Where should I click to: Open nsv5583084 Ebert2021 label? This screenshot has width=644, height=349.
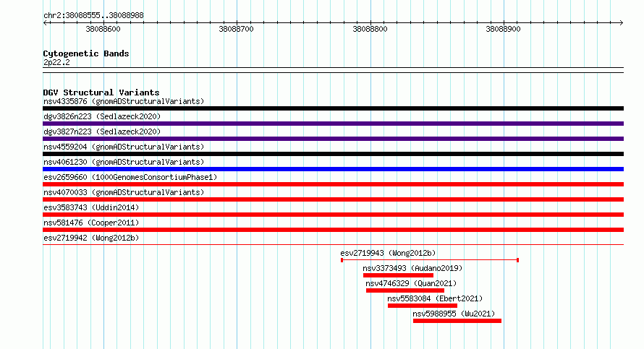435,298
